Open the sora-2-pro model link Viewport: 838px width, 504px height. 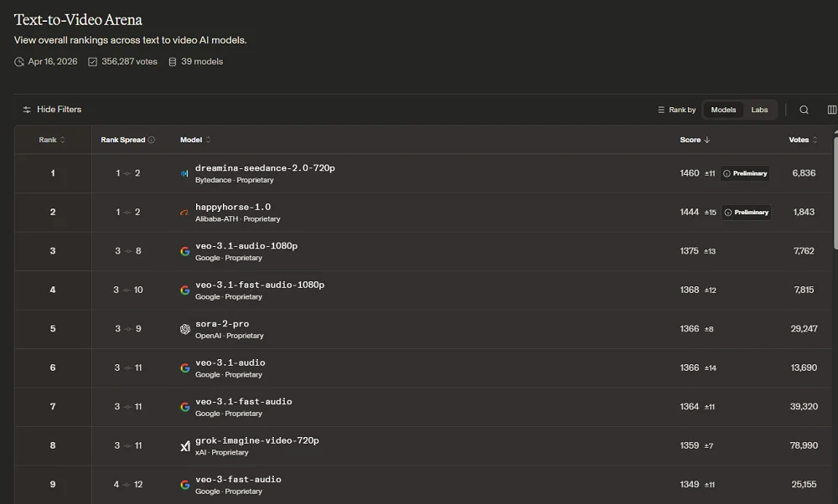coord(221,323)
